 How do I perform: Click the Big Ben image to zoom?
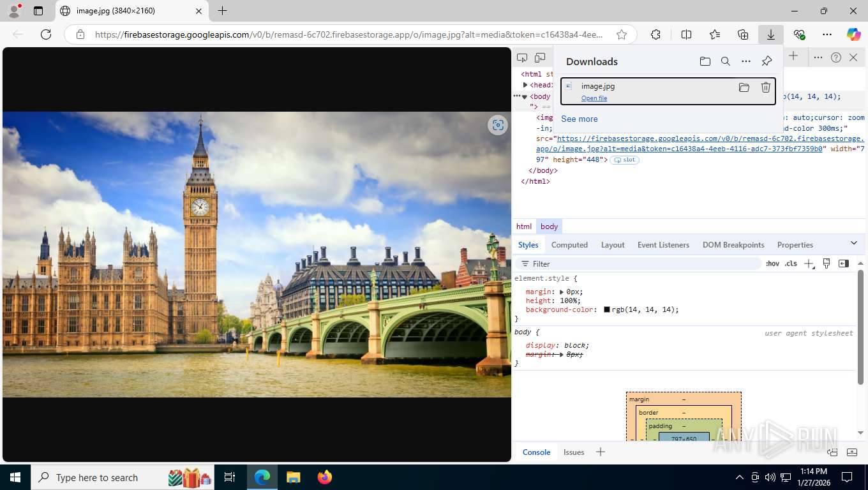pos(257,255)
